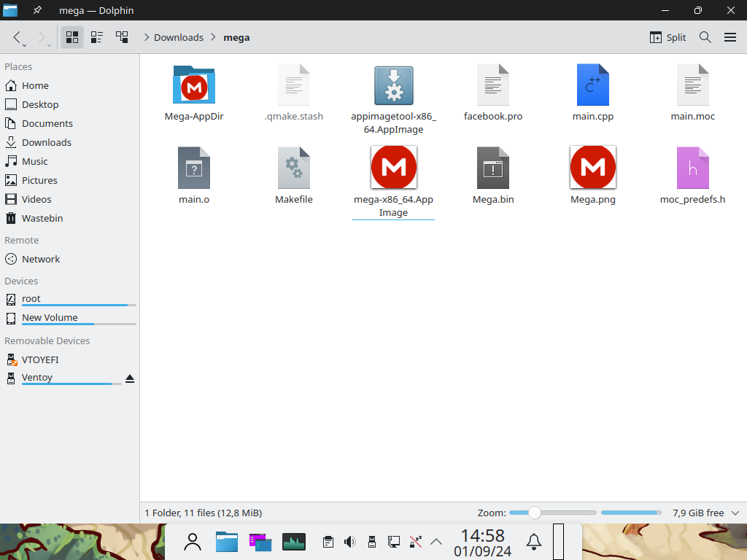Select the New Volume device
Screen dimensions: 747x560
69,318
